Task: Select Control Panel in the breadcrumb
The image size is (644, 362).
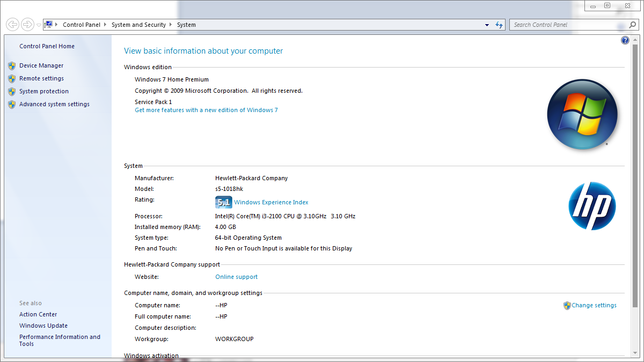Action: (x=82, y=25)
